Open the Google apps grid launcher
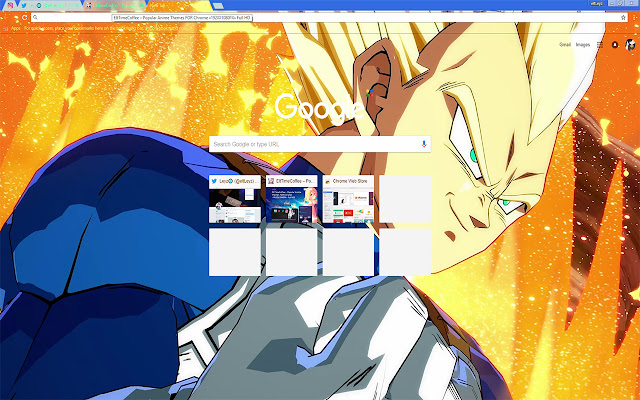640x400 pixels. [600, 45]
